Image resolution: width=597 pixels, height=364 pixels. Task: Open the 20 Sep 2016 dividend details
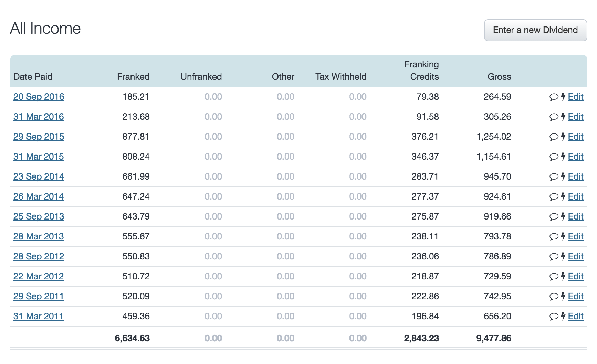click(x=39, y=97)
